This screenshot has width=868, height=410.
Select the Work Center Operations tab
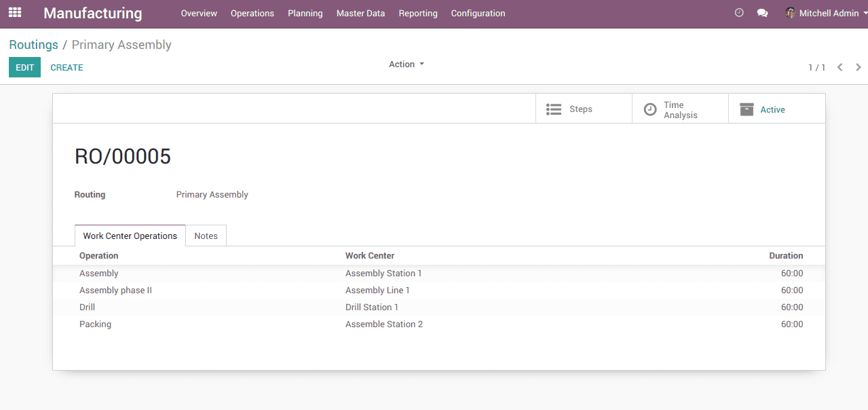pos(130,236)
